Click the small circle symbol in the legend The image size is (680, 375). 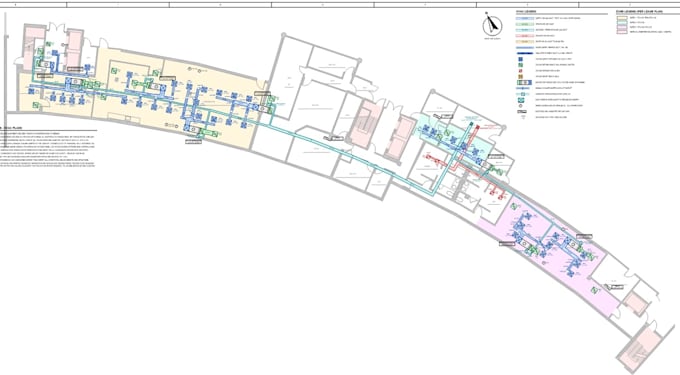[x=520, y=106]
